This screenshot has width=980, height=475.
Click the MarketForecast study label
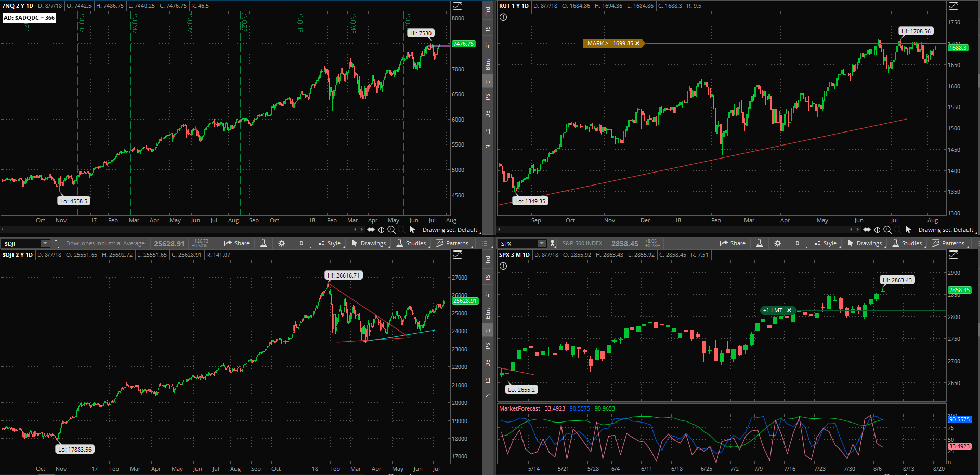(x=520, y=408)
